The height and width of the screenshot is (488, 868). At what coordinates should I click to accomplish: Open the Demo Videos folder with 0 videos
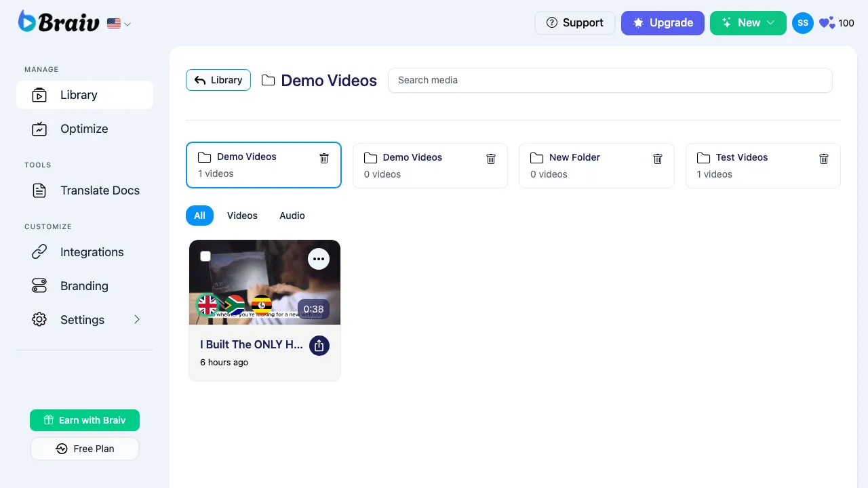430,165
